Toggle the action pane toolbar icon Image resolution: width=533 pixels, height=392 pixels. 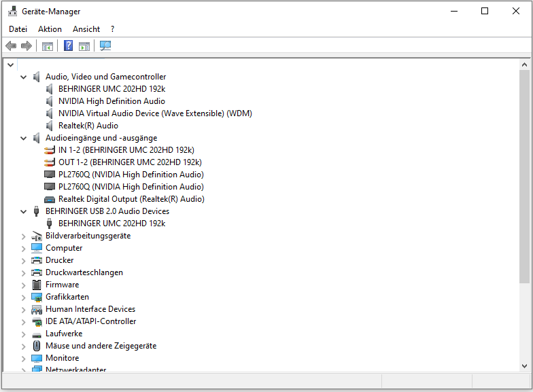[x=84, y=46]
